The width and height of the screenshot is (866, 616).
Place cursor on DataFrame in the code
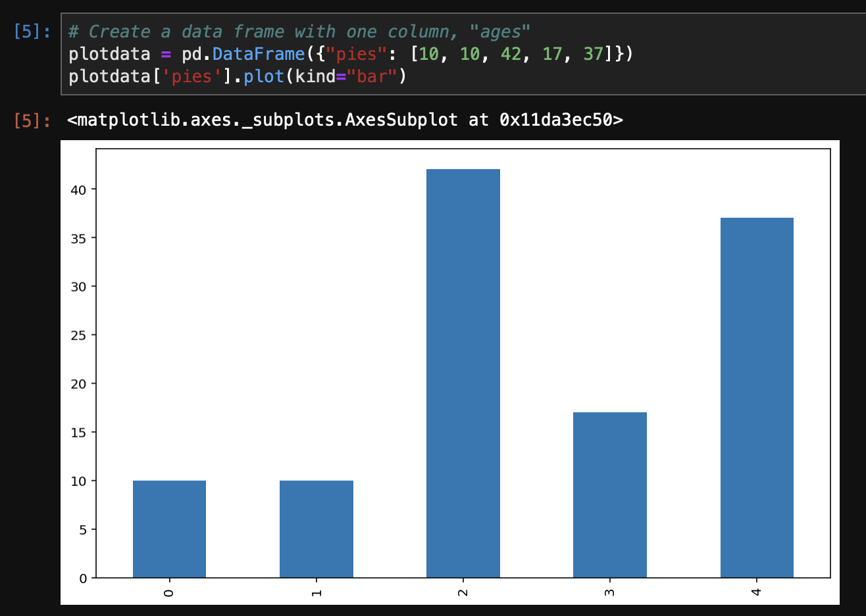click(x=259, y=54)
